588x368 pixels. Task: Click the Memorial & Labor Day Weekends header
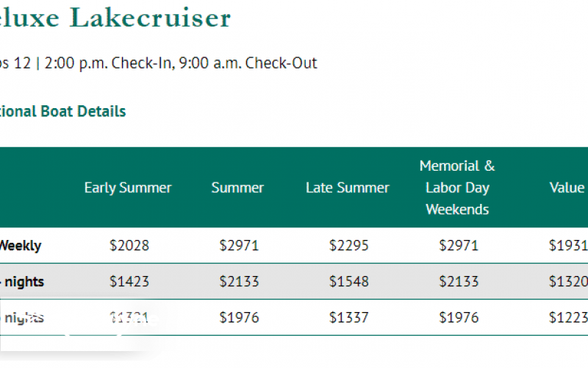point(457,188)
